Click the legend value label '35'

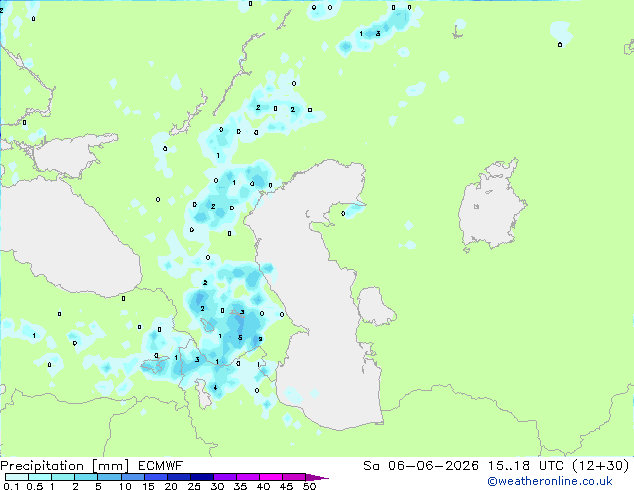click(240, 486)
